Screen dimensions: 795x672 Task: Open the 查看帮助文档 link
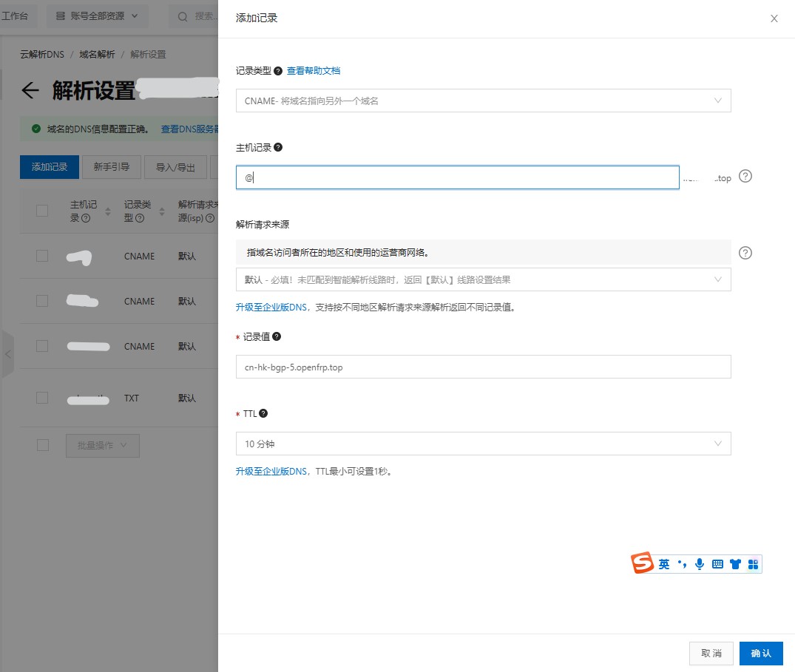314,71
